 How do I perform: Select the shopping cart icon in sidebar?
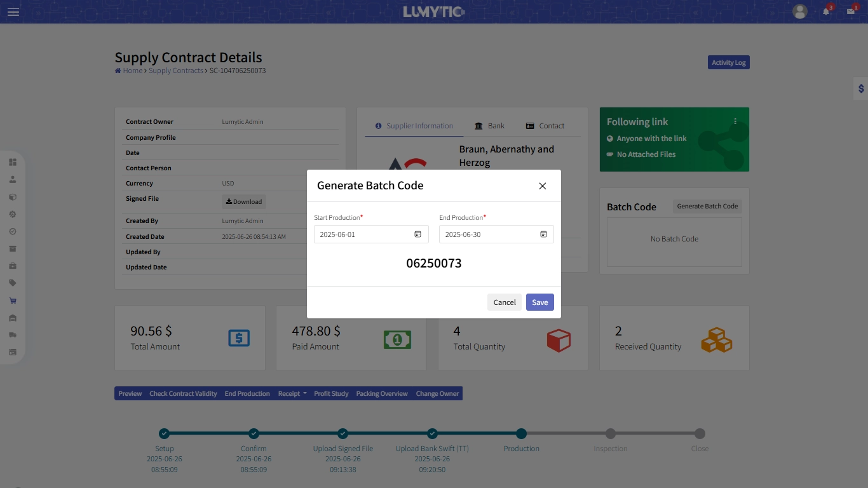(x=12, y=301)
